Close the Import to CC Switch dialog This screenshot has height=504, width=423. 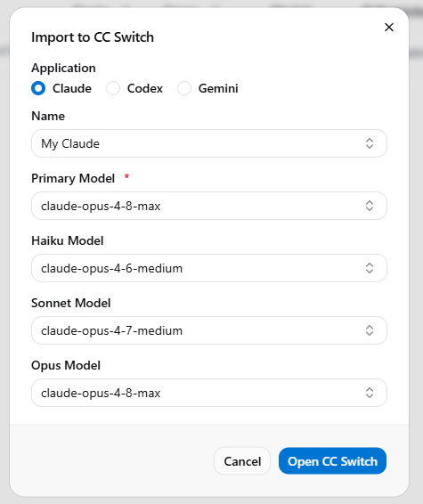tap(389, 28)
